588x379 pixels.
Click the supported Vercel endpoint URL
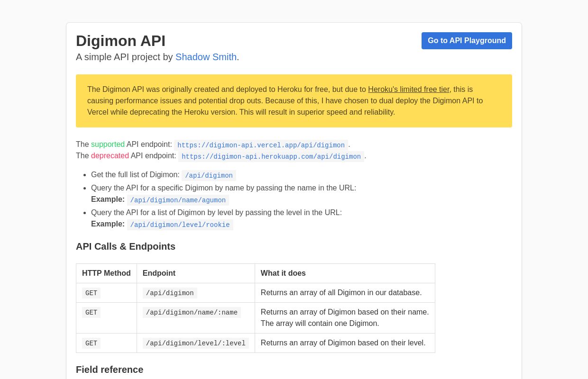point(261,145)
